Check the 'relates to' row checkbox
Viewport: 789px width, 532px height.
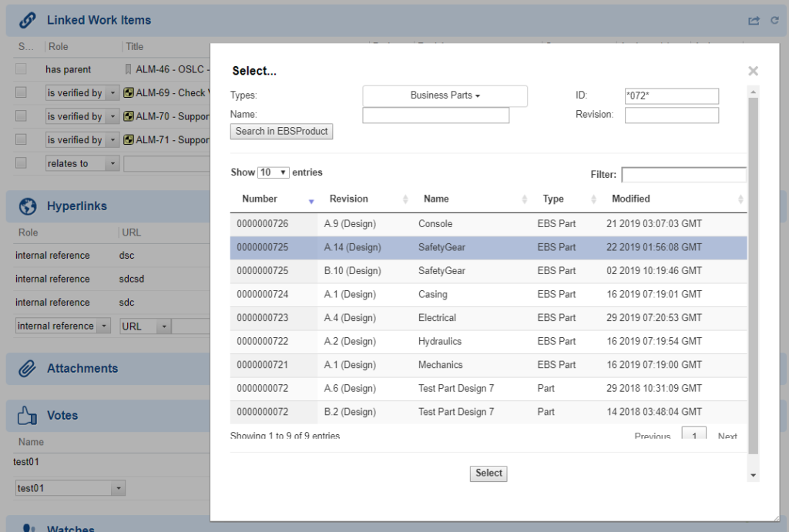click(x=21, y=163)
